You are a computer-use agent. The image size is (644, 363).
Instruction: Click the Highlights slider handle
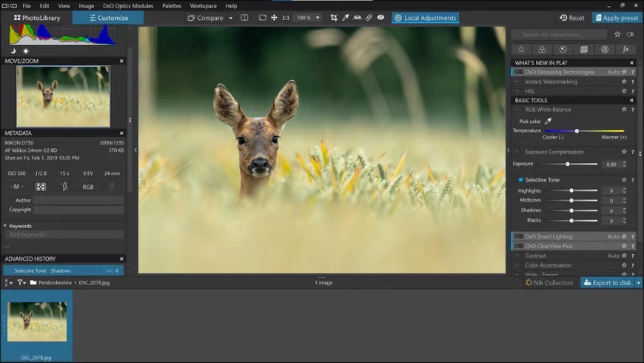(x=571, y=190)
